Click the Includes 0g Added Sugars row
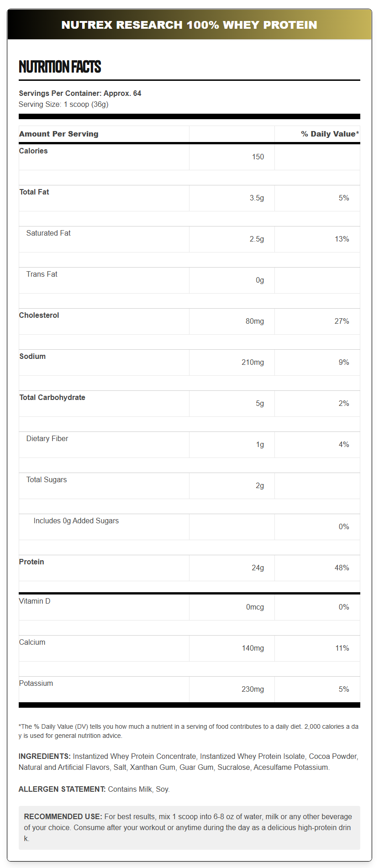379x868 pixels. [x=76, y=521]
